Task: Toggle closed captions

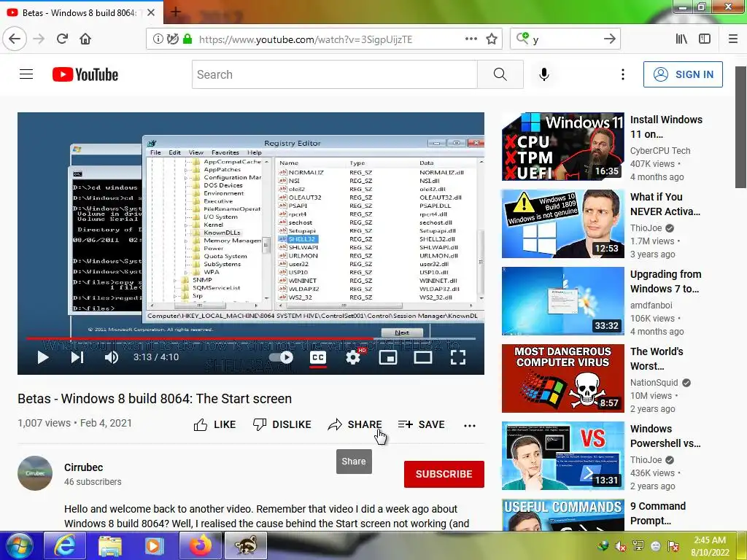Action: click(x=318, y=357)
